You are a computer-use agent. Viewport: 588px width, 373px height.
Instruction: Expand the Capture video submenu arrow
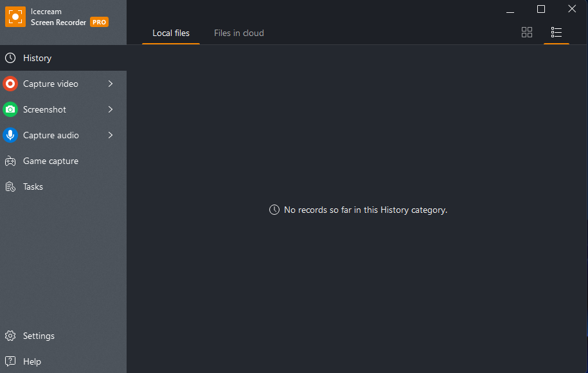point(111,84)
